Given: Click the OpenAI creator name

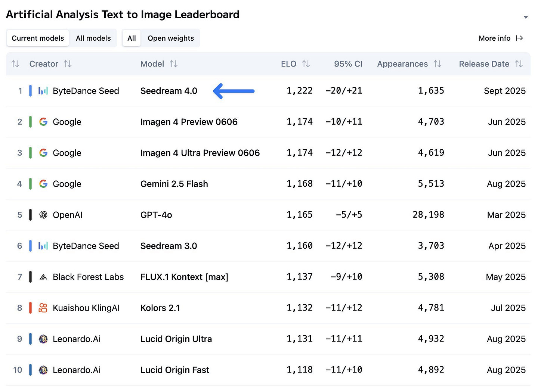Looking at the screenshot, I should point(68,215).
